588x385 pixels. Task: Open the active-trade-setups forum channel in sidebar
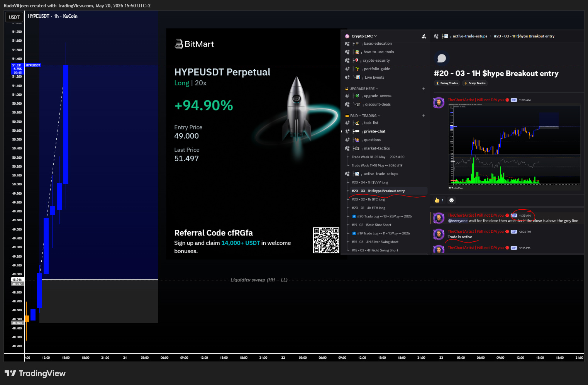point(381,174)
